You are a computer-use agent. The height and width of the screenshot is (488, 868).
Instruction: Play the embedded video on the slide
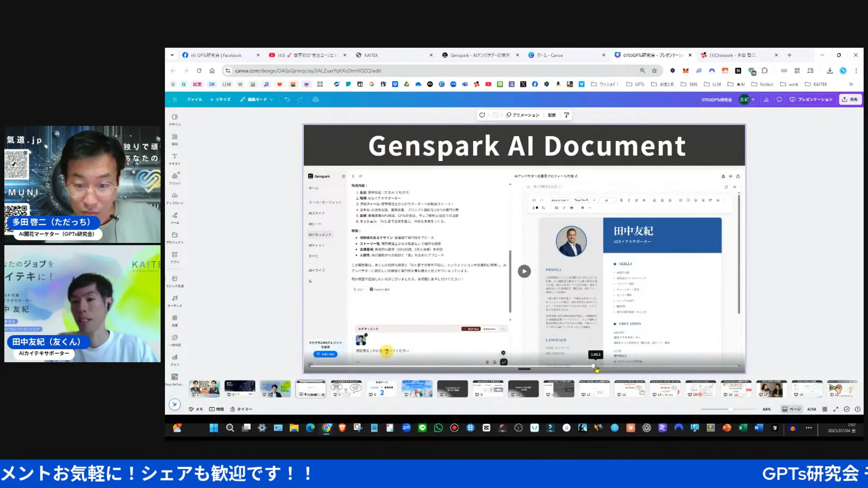(524, 271)
